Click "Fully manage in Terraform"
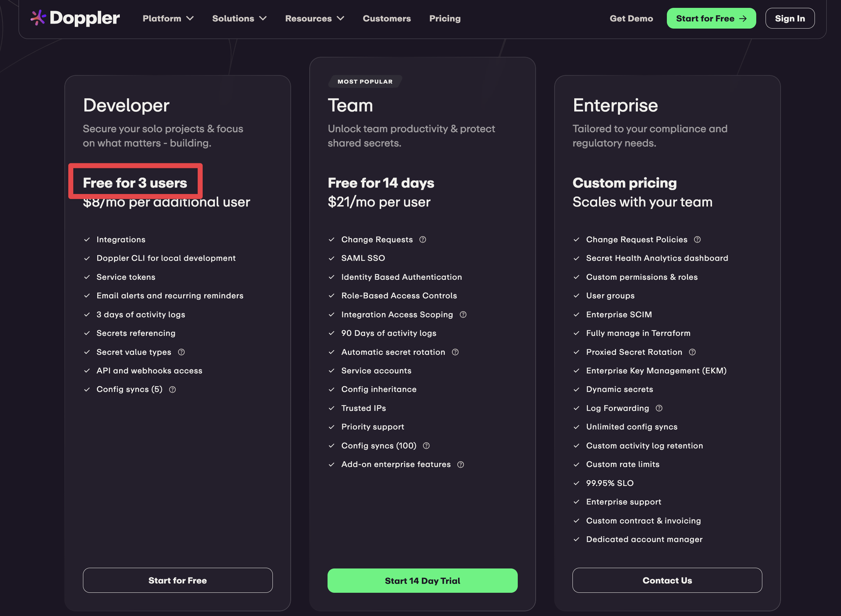Image resolution: width=841 pixels, height=616 pixels. pyautogui.click(x=638, y=333)
